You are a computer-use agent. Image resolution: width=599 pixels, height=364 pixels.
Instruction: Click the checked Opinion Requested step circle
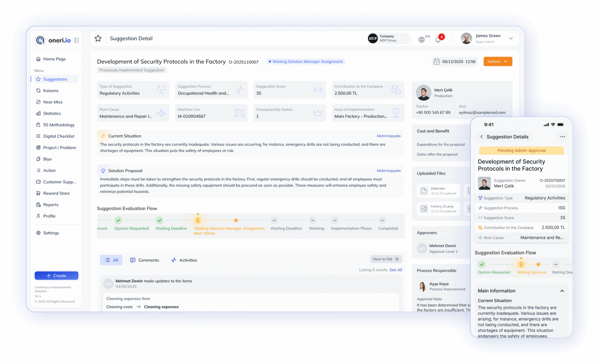point(118,220)
